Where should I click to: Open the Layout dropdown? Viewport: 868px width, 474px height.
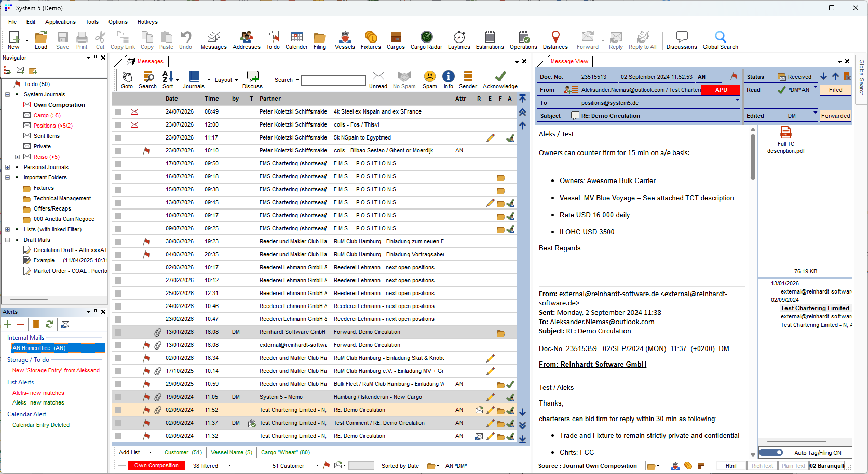point(226,80)
